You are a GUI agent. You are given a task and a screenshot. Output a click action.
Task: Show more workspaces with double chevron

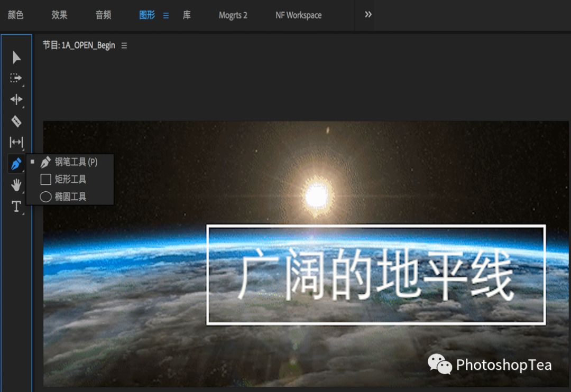368,15
